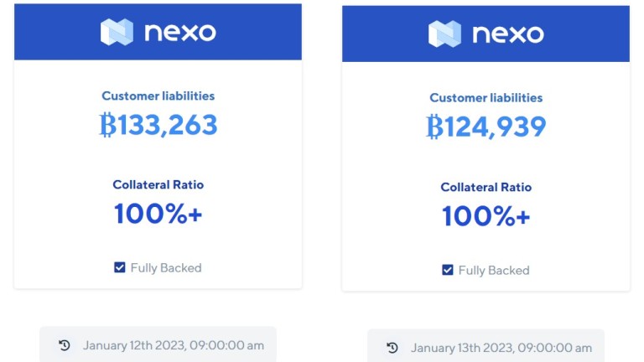Click the Bitcoin symbol before 124,939
This screenshot has width=644, height=362.
click(x=435, y=127)
